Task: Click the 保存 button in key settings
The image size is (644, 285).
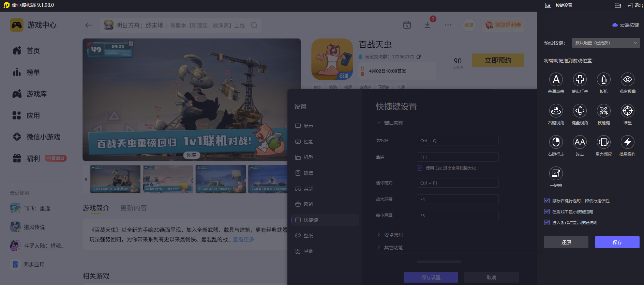Action: pos(617,242)
